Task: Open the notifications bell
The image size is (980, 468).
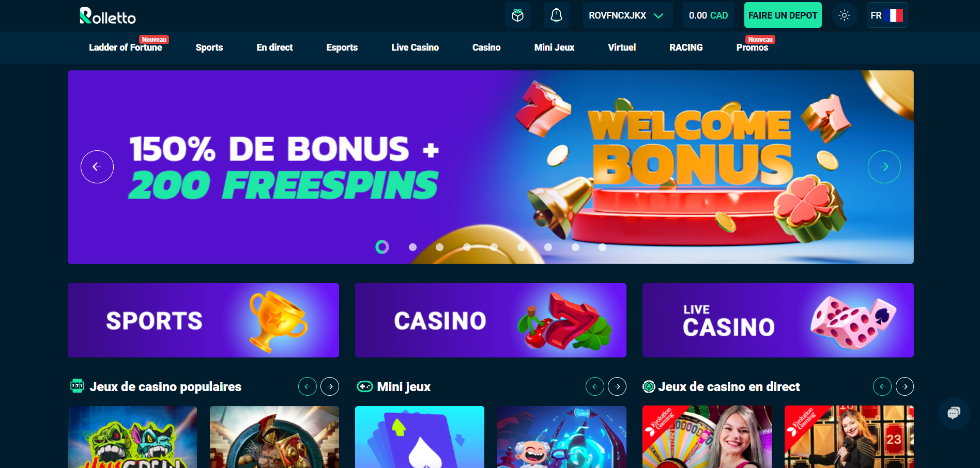Action: [556, 15]
